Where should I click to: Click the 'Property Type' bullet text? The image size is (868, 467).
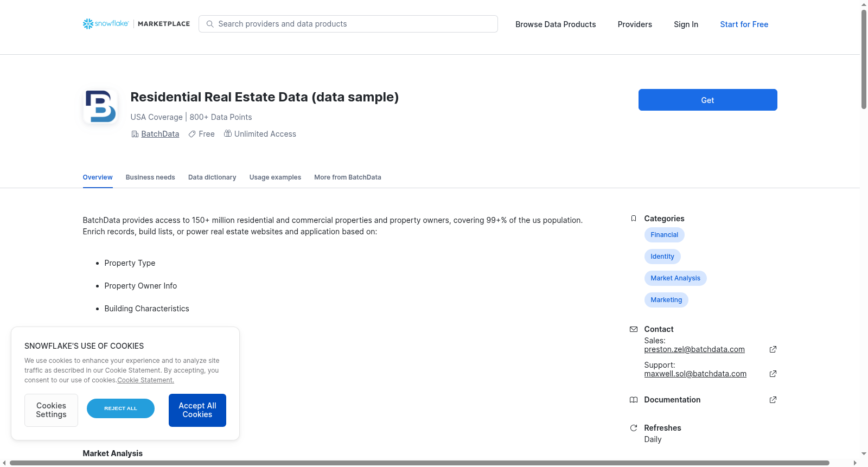(130, 263)
